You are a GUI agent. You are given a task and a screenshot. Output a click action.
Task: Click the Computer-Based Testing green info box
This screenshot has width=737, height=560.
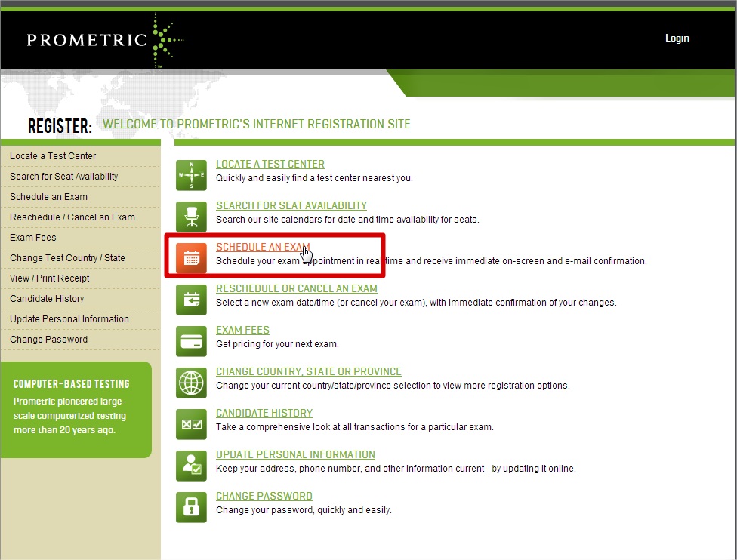click(x=76, y=409)
